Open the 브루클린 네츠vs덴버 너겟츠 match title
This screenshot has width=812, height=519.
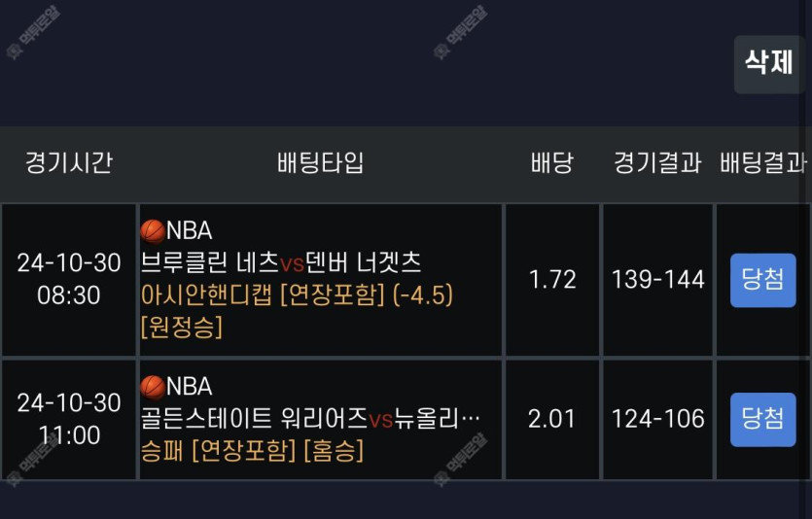[x=281, y=262]
